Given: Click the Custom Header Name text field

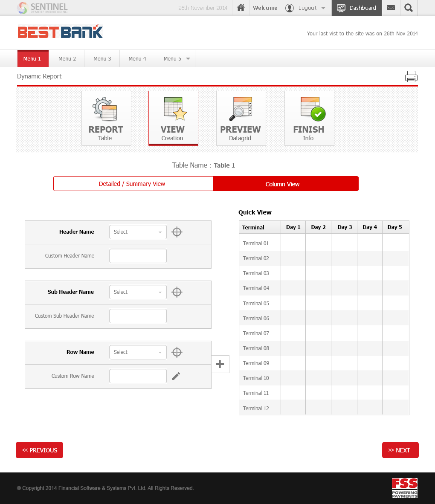Looking at the screenshot, I should pos(138,256).
